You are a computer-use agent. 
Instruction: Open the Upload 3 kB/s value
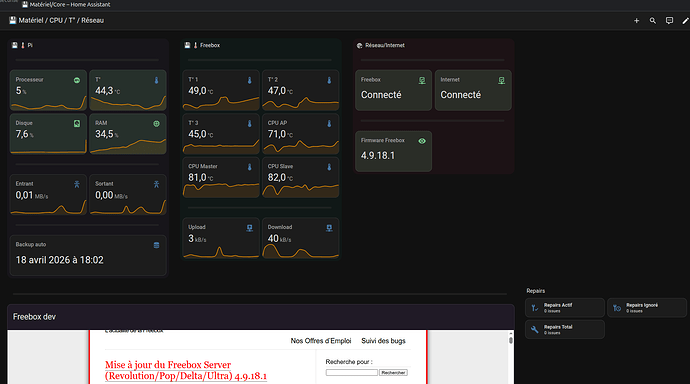(x=198, y=239)
